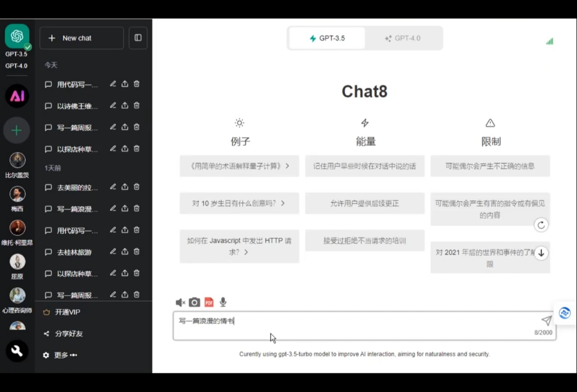The width and height of the screenshot is (577, 392).
Task: Open the 以诗佛王维 conversation
Action: tap(77, 106)
